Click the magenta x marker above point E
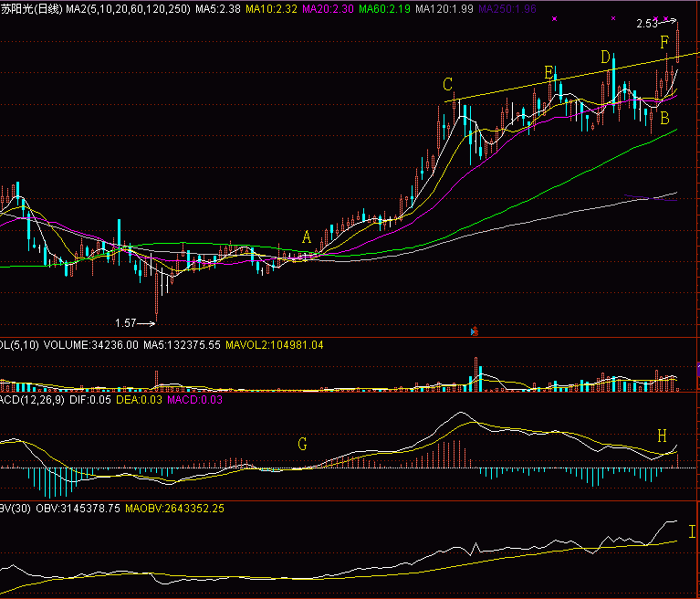The height and width of the screenshot is (599, 700). pos(551,18)
